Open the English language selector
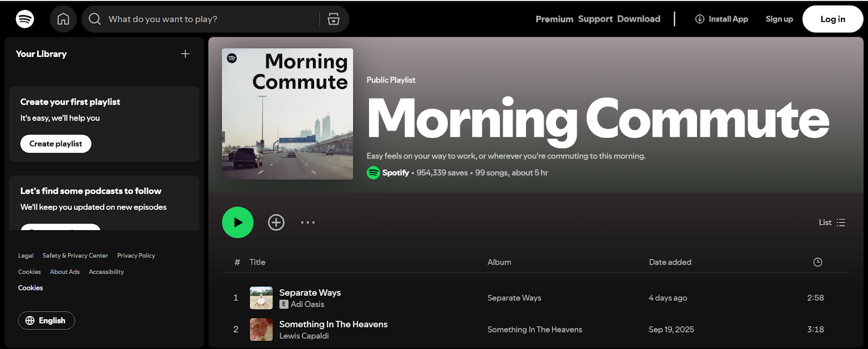 point(47,320)
